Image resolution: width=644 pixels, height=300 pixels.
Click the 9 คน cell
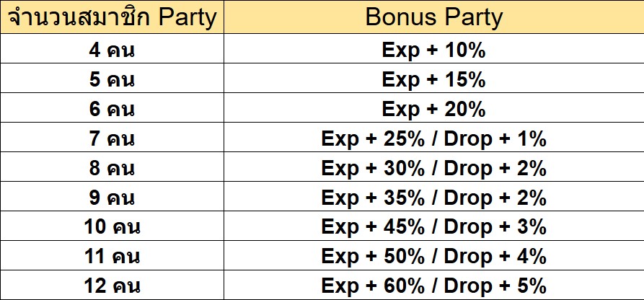tap(112, 196)
